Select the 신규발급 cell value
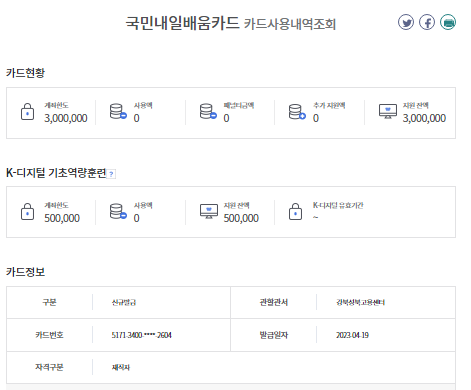The width and height of the screenshot is (471, 390). pyautogui.click(x=124, y=302)
